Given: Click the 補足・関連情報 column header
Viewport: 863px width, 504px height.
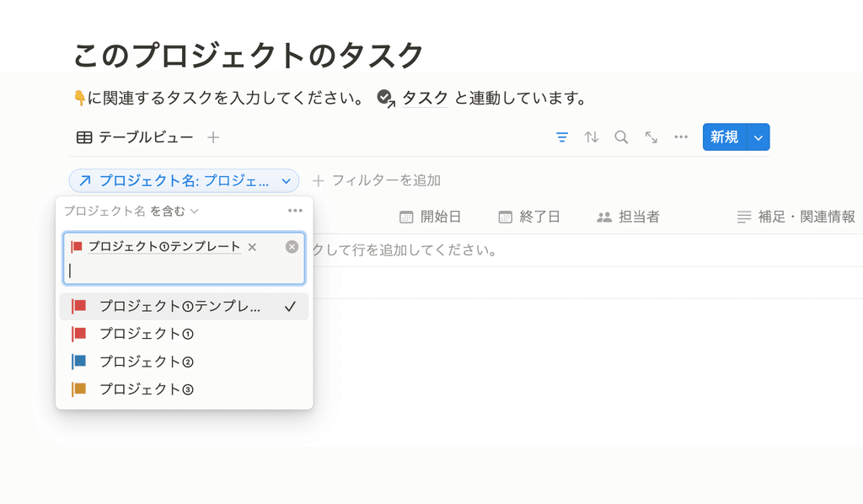Looking at the screenshot, I should [x=796, y=217].
